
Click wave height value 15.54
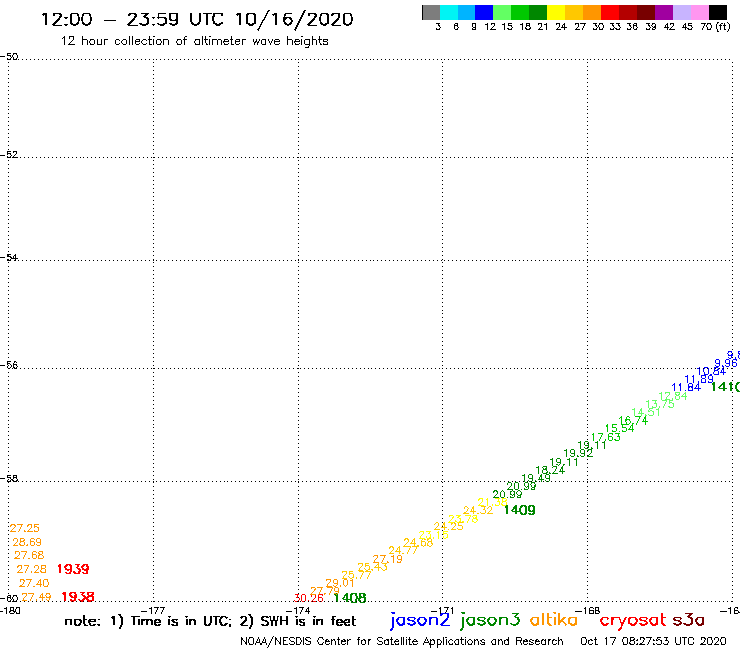tap(620, 428)
